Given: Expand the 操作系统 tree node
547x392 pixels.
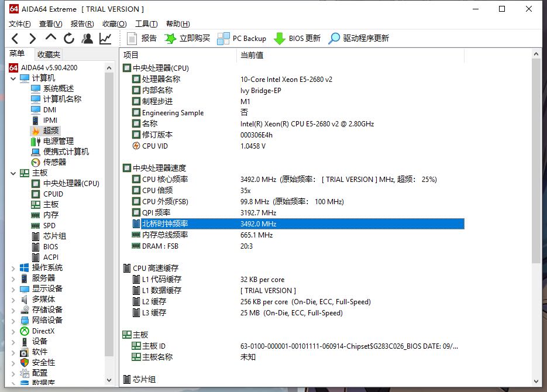Looking at the screenshot, I should pyautogui.click(x=13, y=268).
